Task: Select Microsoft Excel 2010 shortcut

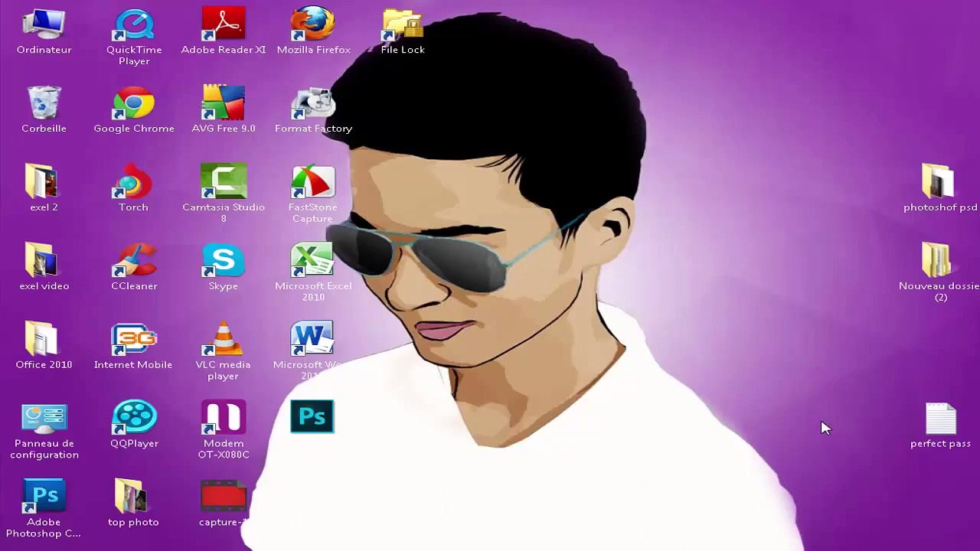Action: pyautogui.click(x=313, y=262)
